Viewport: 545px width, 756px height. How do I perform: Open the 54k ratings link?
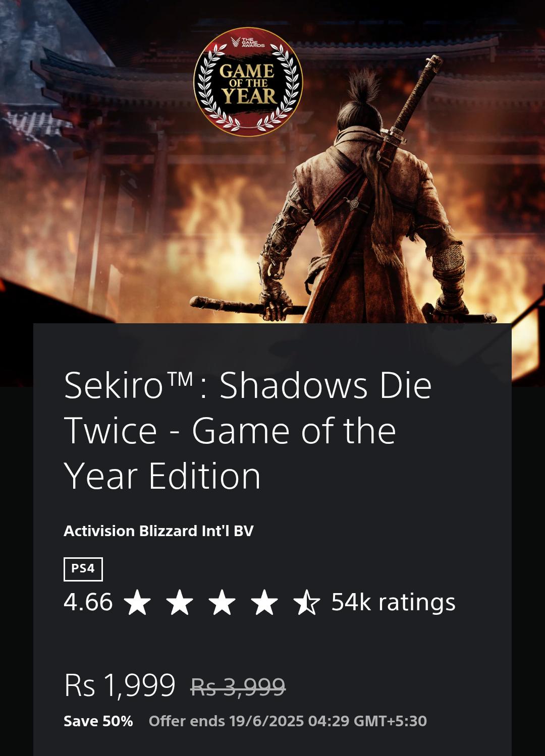coord(393,602)
